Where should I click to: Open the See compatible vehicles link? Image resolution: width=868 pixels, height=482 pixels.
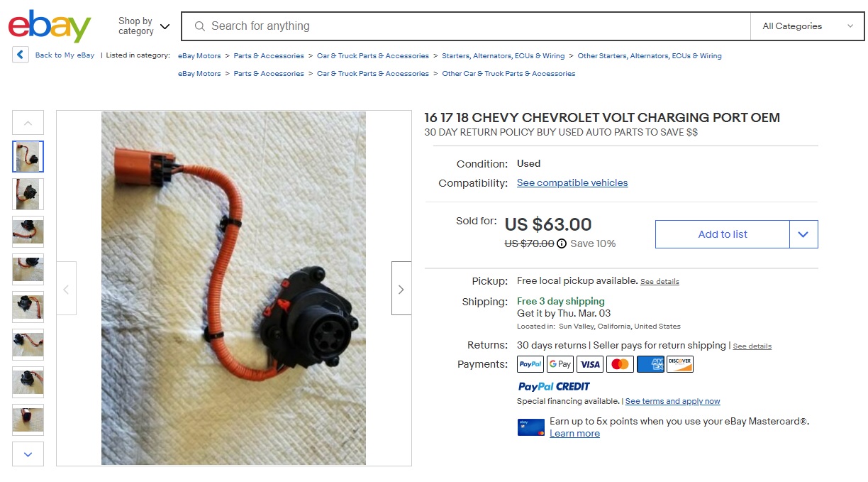(572, 182)
